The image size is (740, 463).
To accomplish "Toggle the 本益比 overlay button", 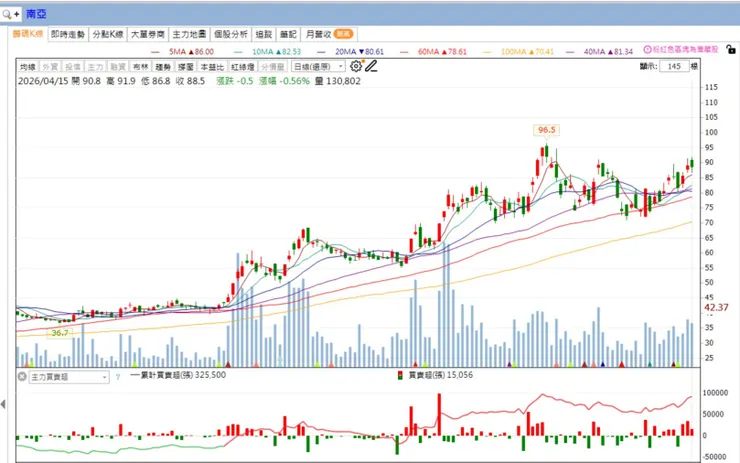I will [212, 67].
